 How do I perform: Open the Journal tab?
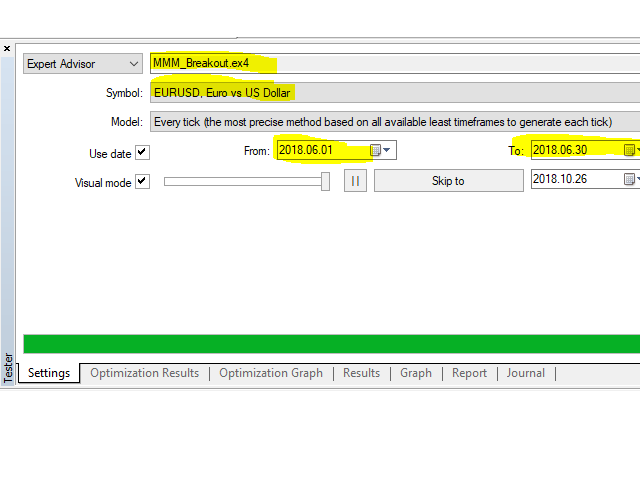(x=525, y=373)
